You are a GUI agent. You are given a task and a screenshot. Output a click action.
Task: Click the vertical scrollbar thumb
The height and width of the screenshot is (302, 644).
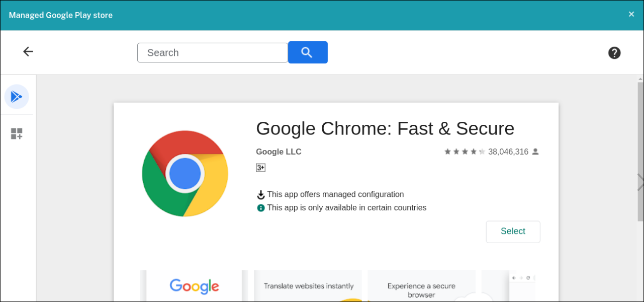click(640, 151)
